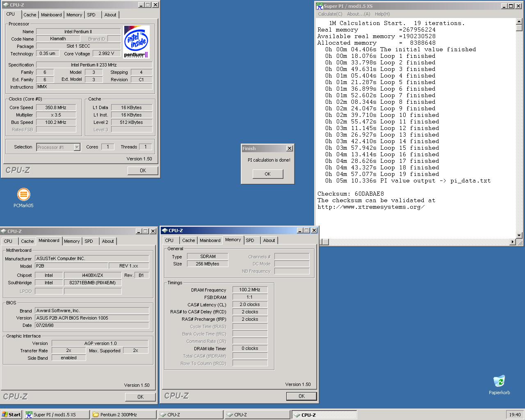Click the Multiplier x 3.5 field
The image size is (525, 420).
coord(56,115)
